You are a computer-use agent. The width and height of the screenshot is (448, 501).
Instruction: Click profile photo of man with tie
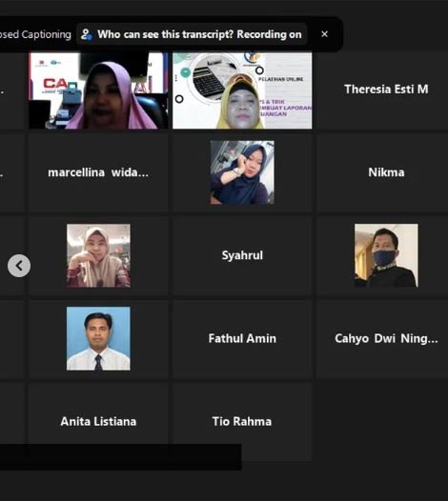click(x=98, y=339)
